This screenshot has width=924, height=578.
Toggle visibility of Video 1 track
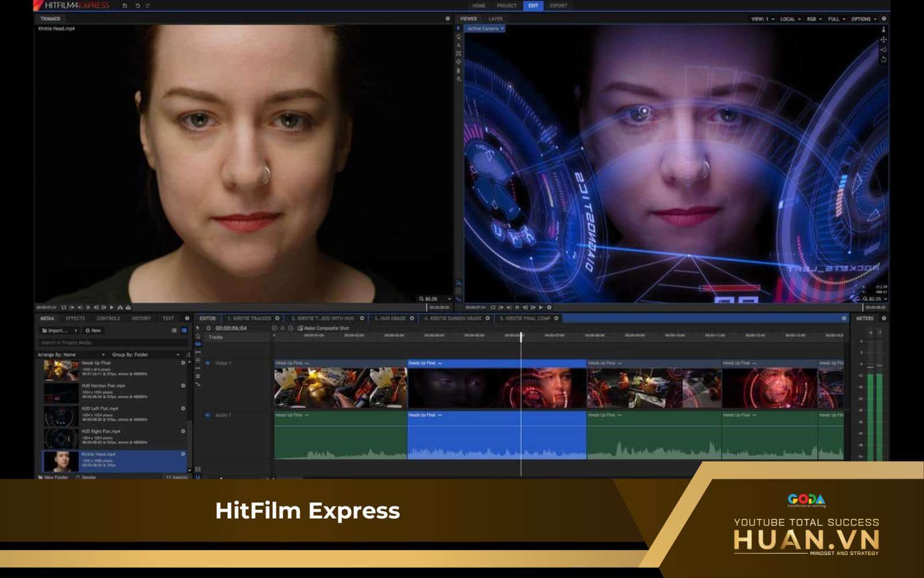(x=208, y=363)
